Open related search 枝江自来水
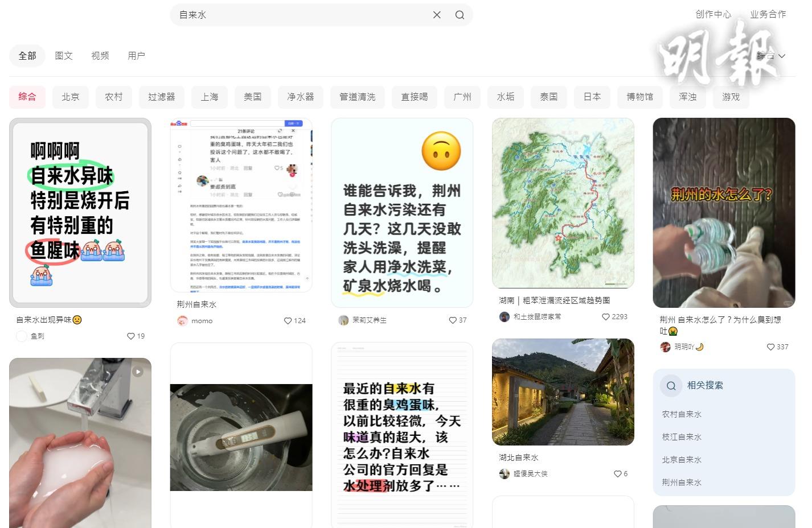Viewport: 812px width, 528px height. (x=682, y=437)
